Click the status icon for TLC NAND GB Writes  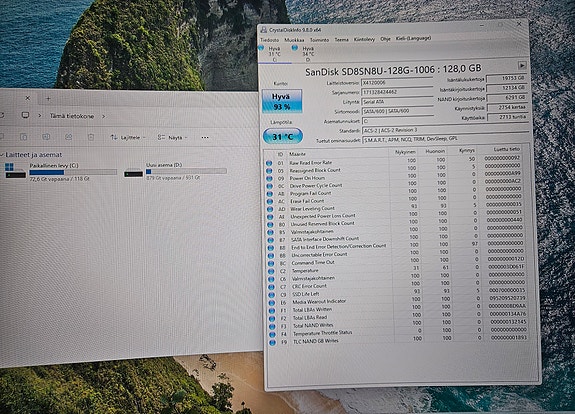tap(272, 342)
